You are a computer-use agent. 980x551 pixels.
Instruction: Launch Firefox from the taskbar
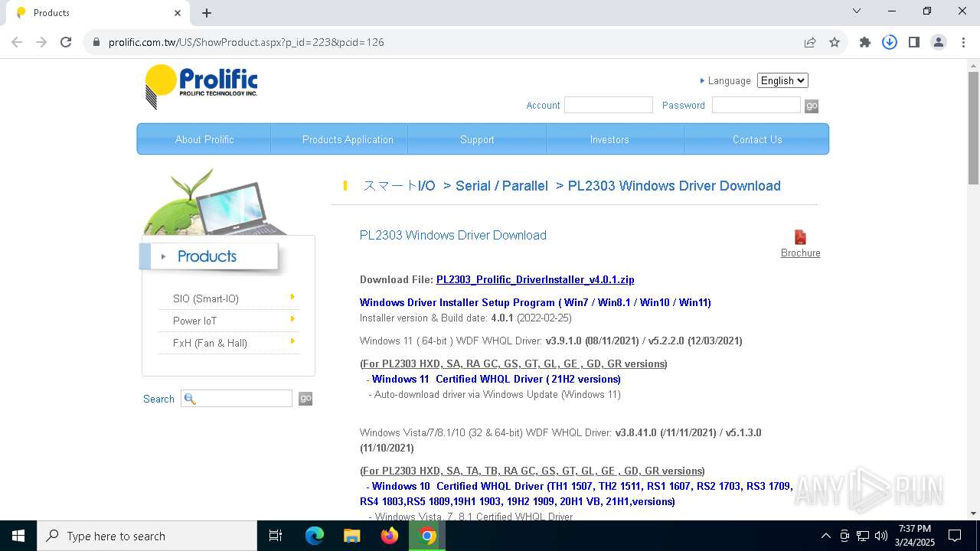pyautogui.click(x=390, y=536)
